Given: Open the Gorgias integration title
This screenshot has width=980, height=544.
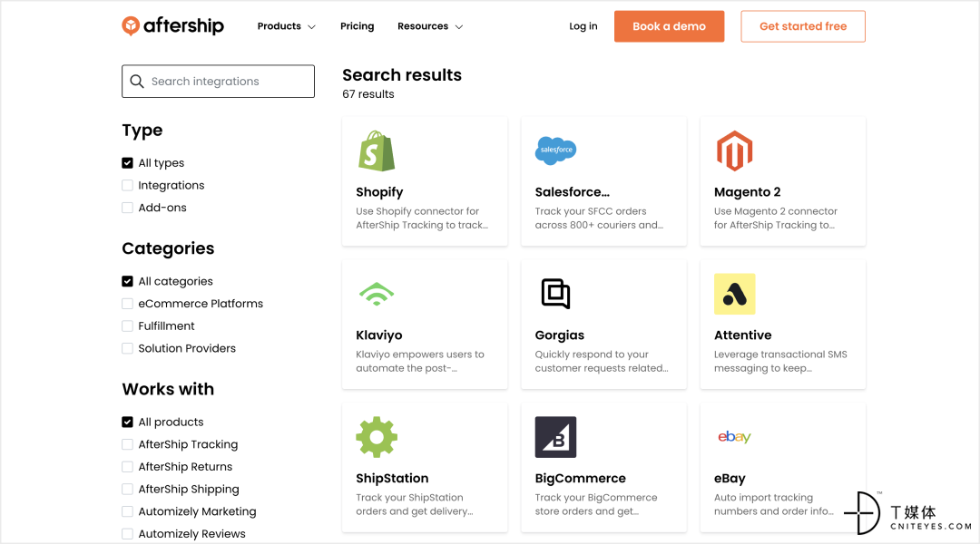Looking at the screenshot, I should (559, 335).
